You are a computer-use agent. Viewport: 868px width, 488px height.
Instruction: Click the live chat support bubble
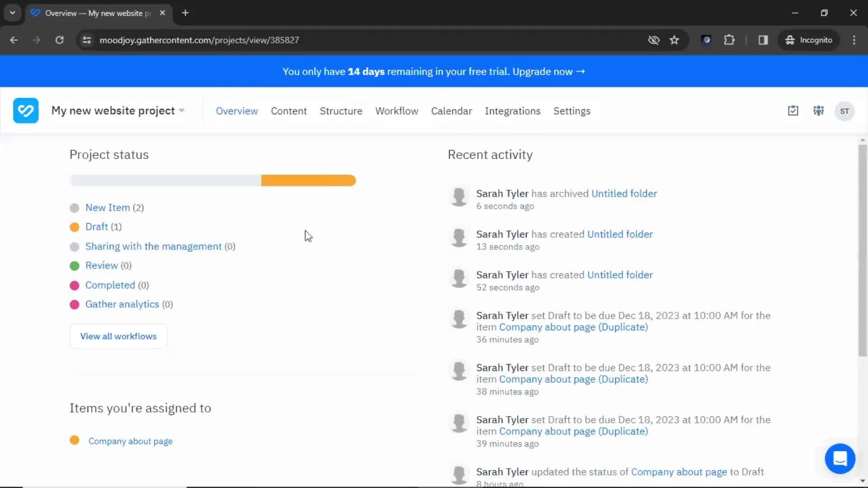(840, 458)
